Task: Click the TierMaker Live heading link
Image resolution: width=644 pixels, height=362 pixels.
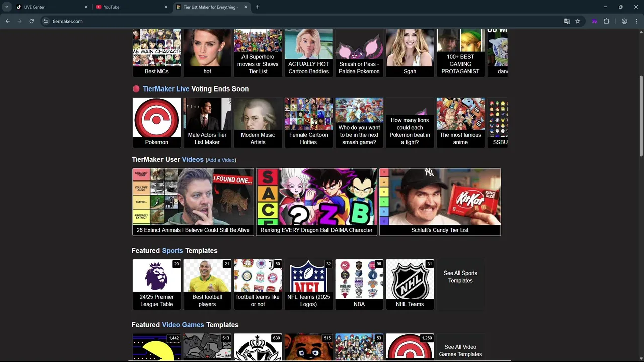Action: [x=166, y=89]
